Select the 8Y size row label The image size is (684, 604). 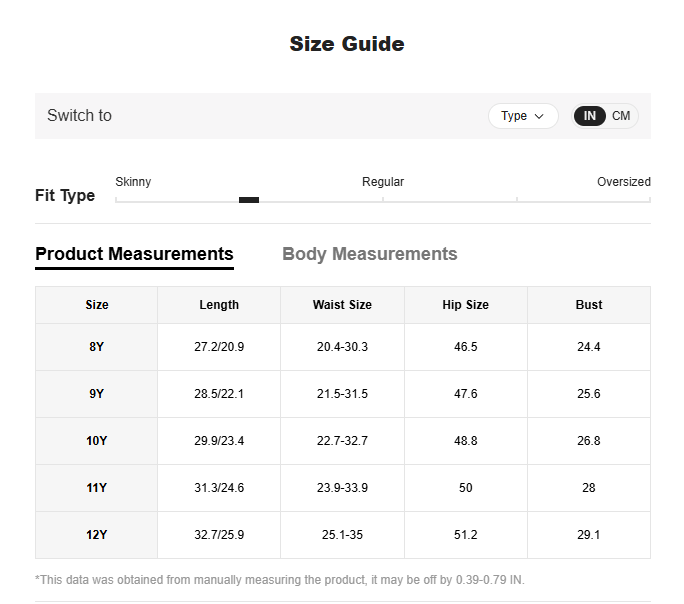(96, 347)
